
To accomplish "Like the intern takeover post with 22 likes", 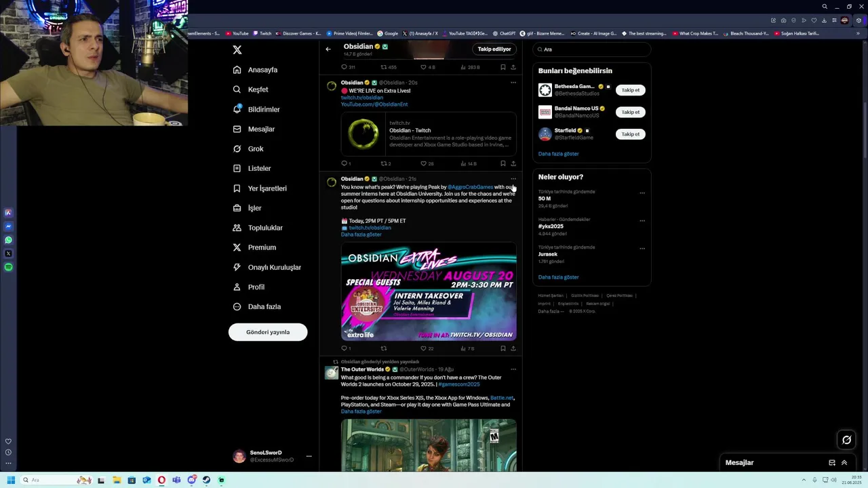I will 427,348.
